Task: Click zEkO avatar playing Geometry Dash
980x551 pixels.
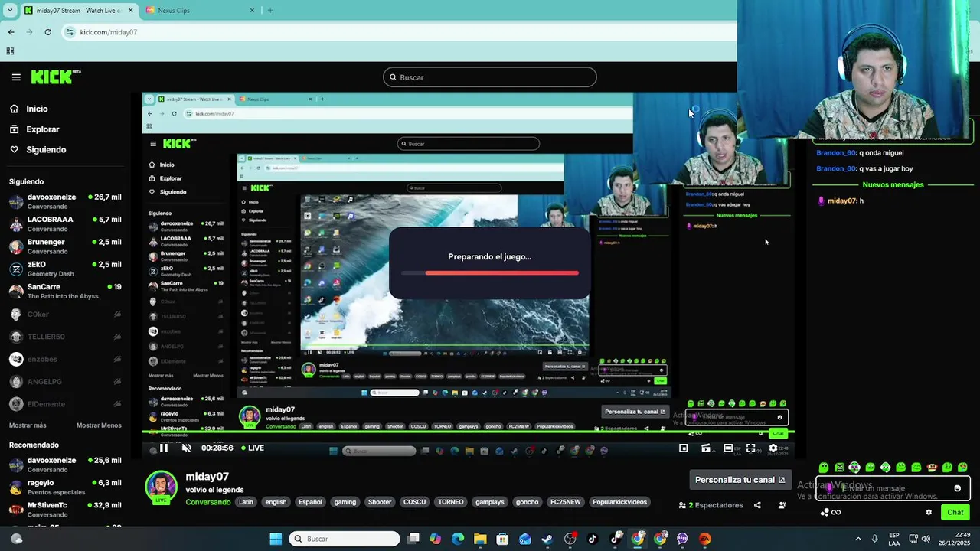Action: pos(16,269)
